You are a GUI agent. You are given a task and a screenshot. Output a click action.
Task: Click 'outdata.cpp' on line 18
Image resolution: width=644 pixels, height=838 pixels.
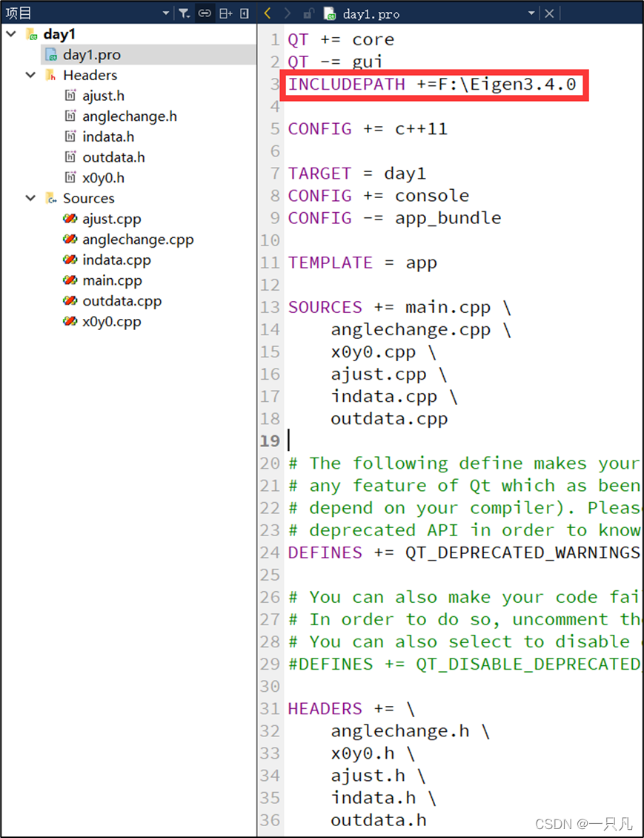(389, 419)
